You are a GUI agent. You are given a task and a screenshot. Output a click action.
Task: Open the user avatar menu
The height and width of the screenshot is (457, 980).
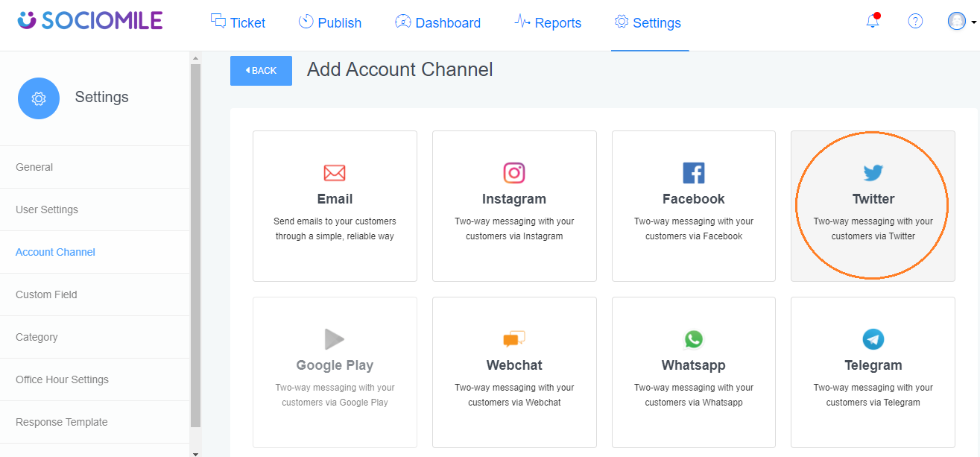[961, 21]
